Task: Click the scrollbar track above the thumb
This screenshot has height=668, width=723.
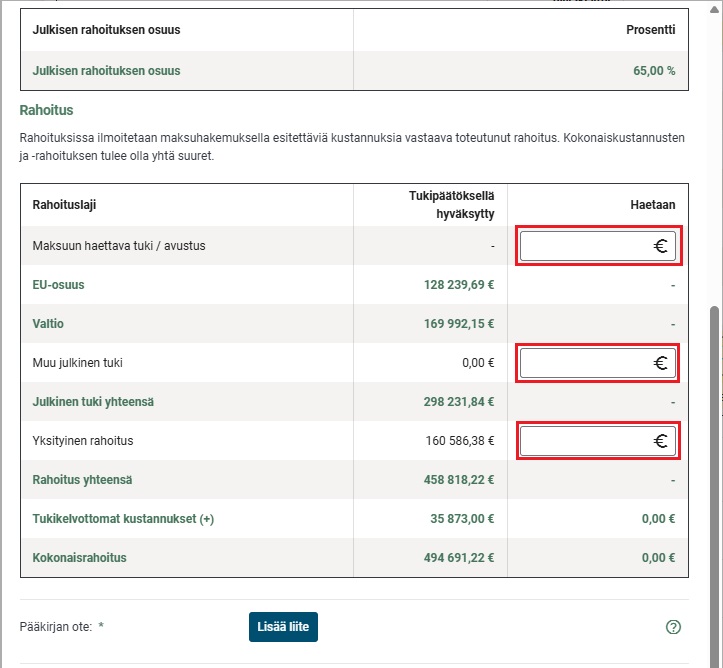Action: pos(714,150)
